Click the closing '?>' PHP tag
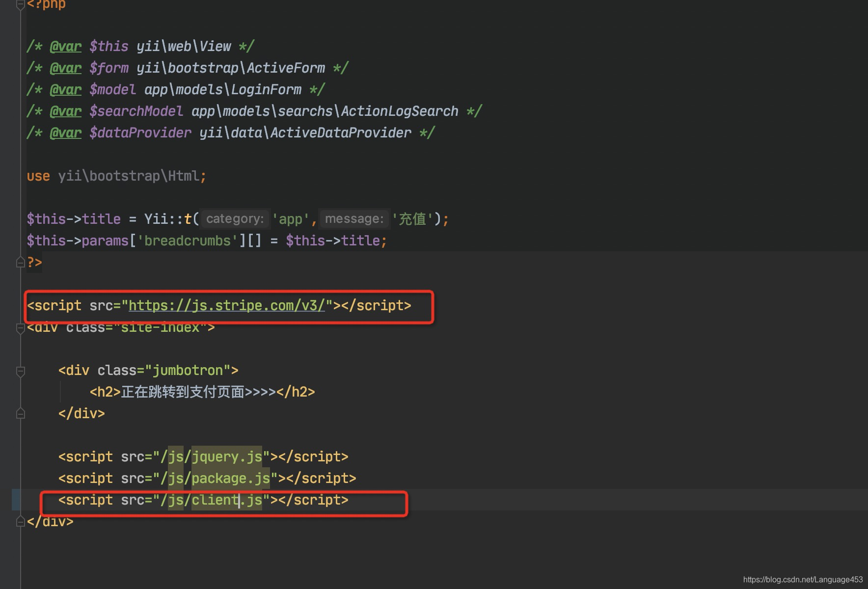868x589 pixels. (34, 262)
